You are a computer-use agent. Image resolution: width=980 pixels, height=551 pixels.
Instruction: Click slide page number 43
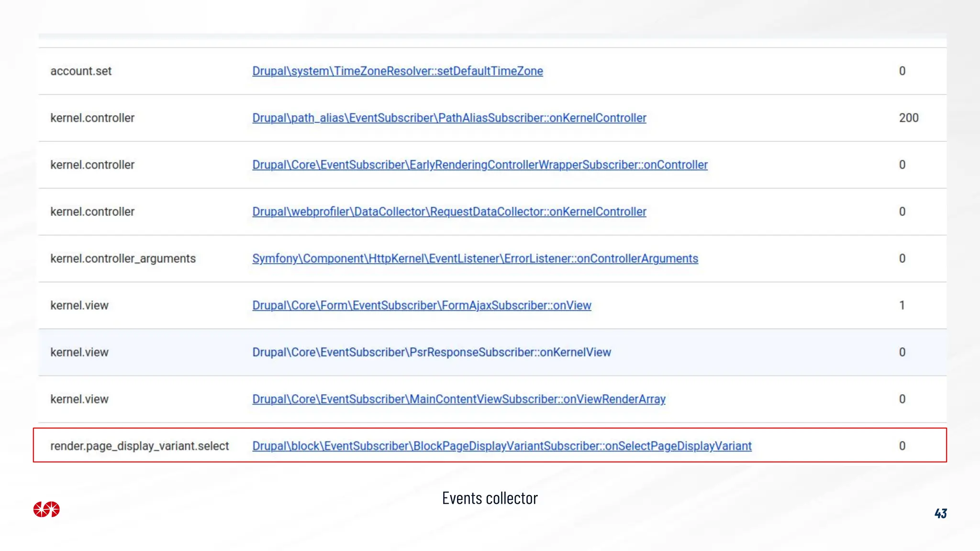coord(940,513)
